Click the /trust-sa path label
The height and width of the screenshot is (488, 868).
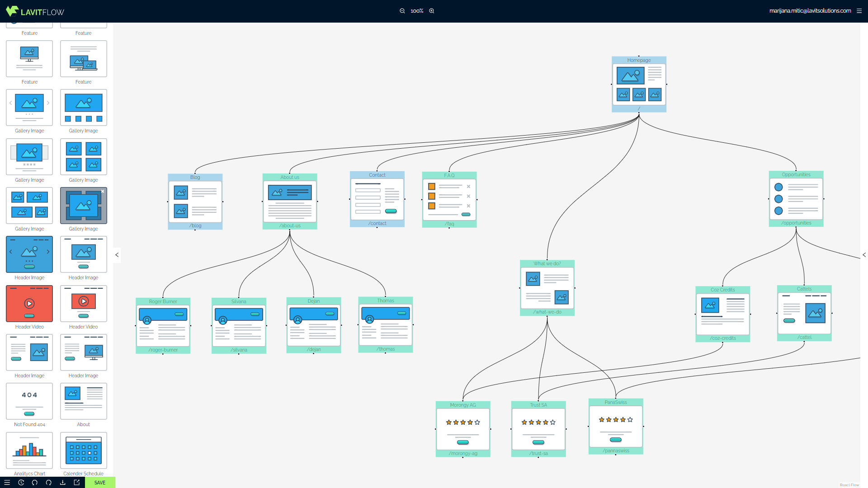[x=538, y=453]
